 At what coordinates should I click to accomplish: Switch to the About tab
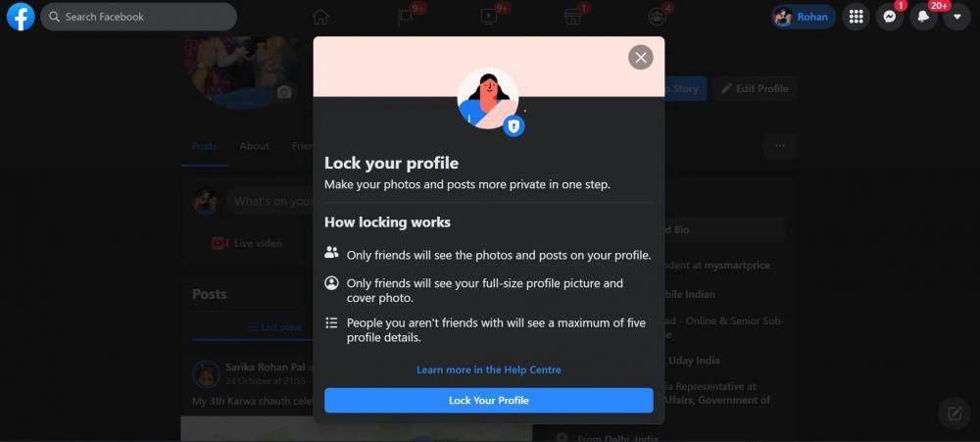[x=255, y=146]
